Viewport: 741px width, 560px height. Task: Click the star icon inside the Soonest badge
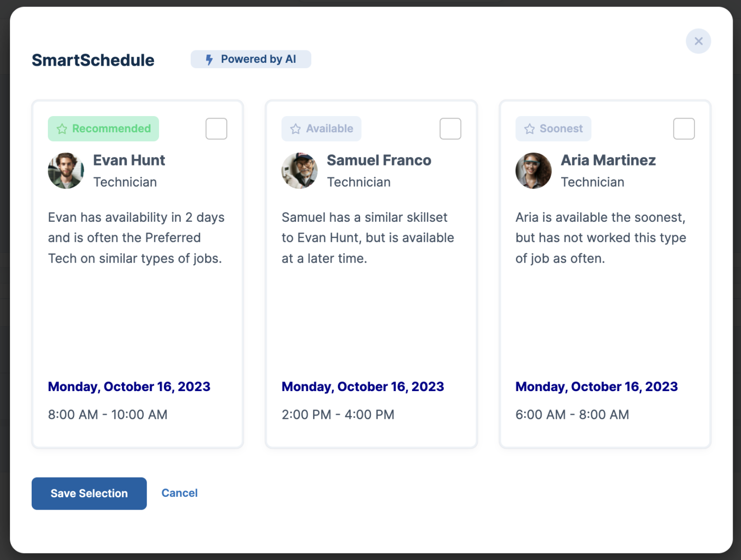coord(529,128)
